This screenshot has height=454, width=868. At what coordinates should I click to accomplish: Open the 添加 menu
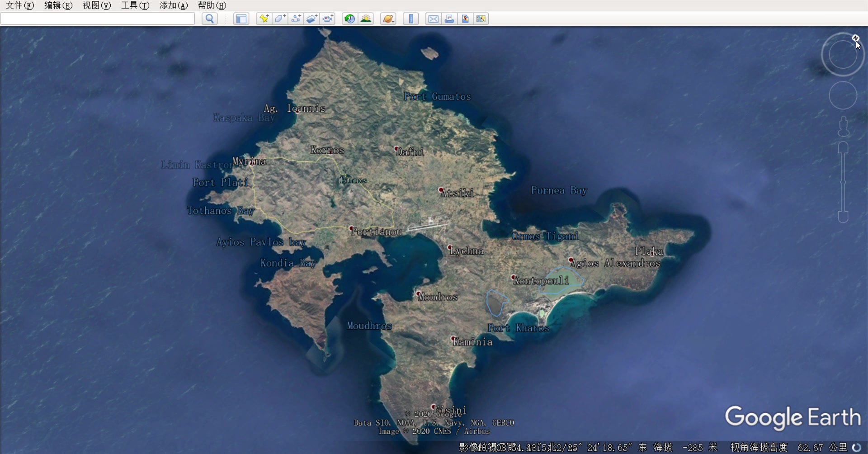click(x=173, y=5)
